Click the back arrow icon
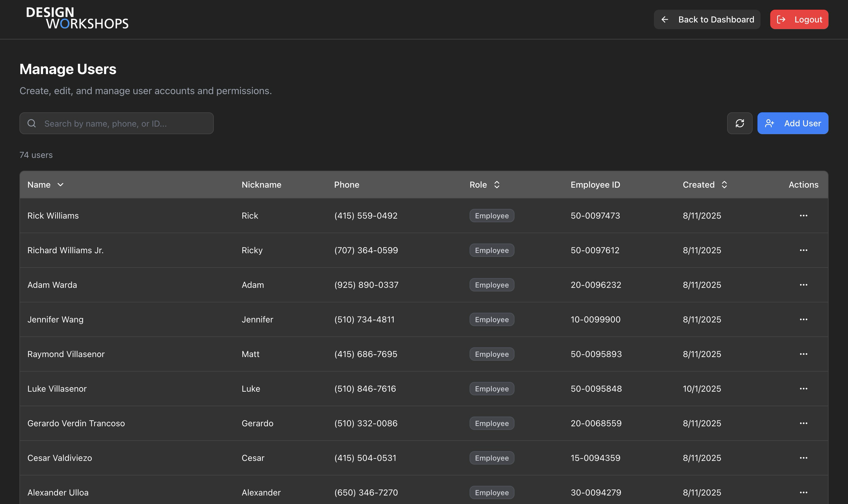The height and width of the screenshot is (504, 848). pyautogui.click(x=665, y=19)
